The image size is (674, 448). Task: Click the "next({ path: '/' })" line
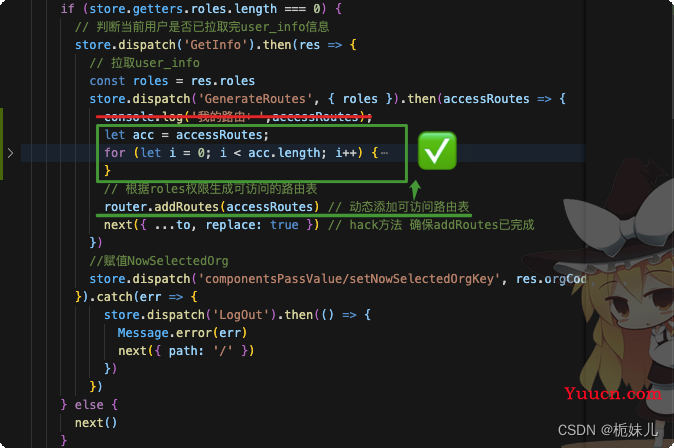pyautogui.click(x=186, y=351)
